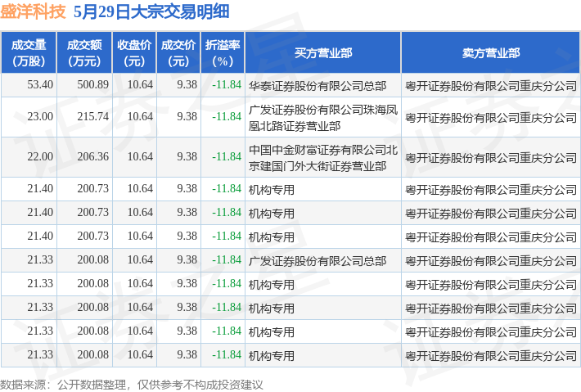581x392 pixels.
Task: Click the 成交价(元) column header
Action: click(178, 52)
